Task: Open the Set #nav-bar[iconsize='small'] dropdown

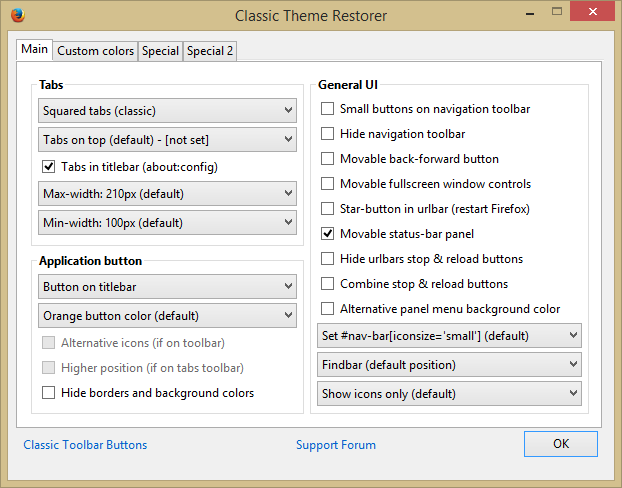Action: 449,336
